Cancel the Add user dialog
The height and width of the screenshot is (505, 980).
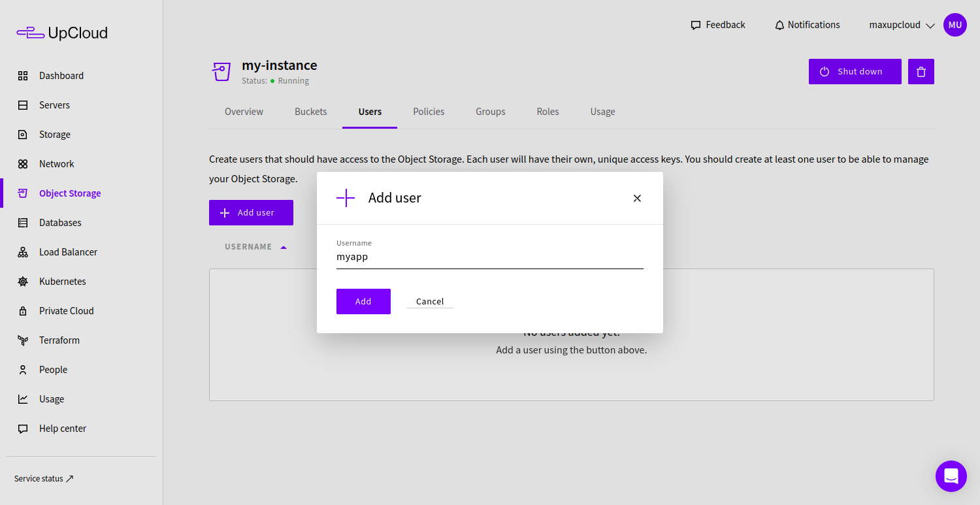(430, 301)
